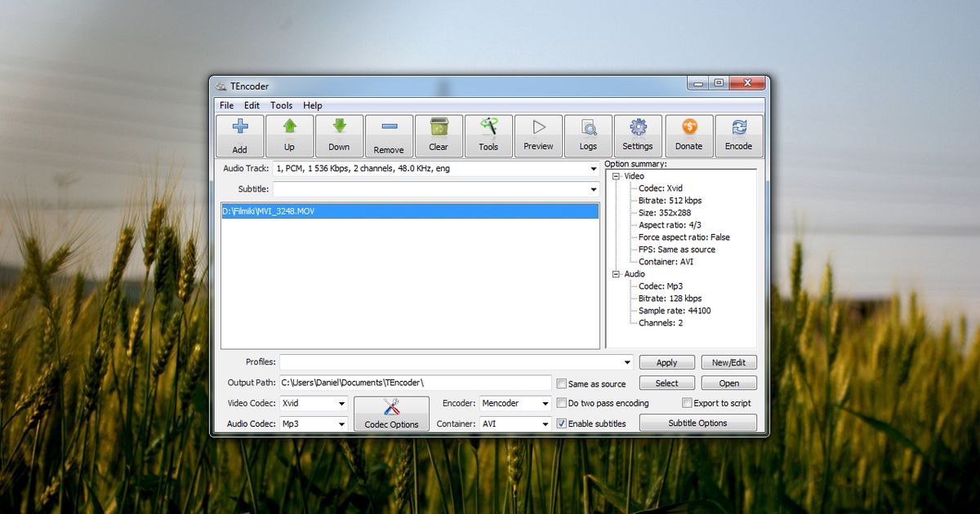This screenshot has height=514, width=980.
Task: Enable the Same as source checkbox
Action: (562, 383)
